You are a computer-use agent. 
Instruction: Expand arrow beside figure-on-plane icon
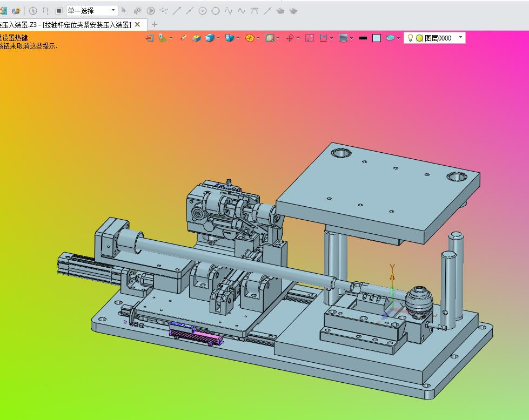pos(171,38)
